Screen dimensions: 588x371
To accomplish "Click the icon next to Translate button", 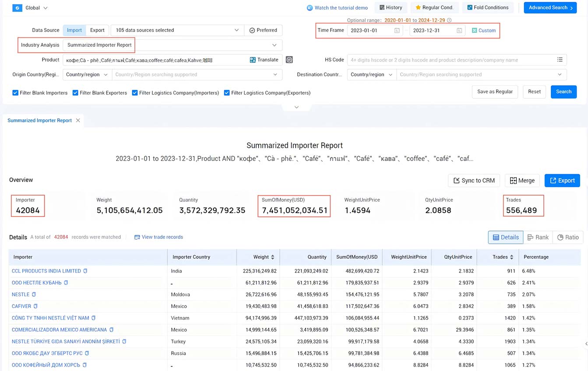I will pos(289,60).
